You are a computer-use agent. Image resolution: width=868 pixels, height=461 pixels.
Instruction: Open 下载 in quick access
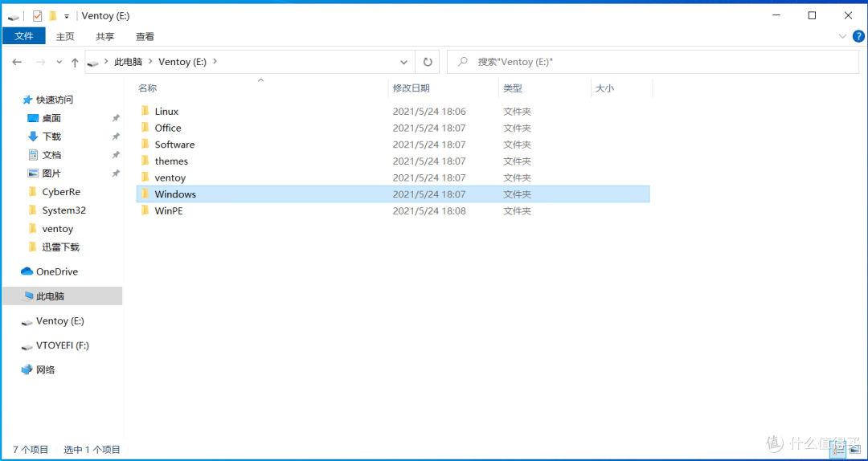(x=51, y=137)
